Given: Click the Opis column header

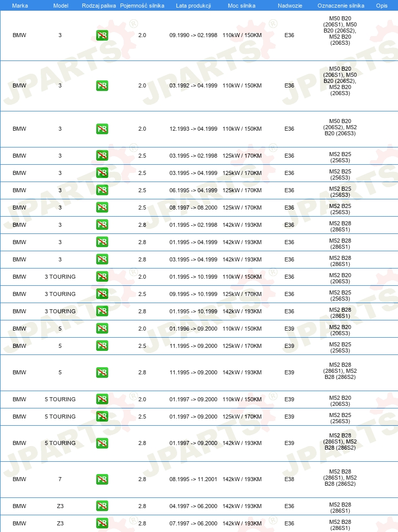Looking at the screenshot, I should (382, 6).
